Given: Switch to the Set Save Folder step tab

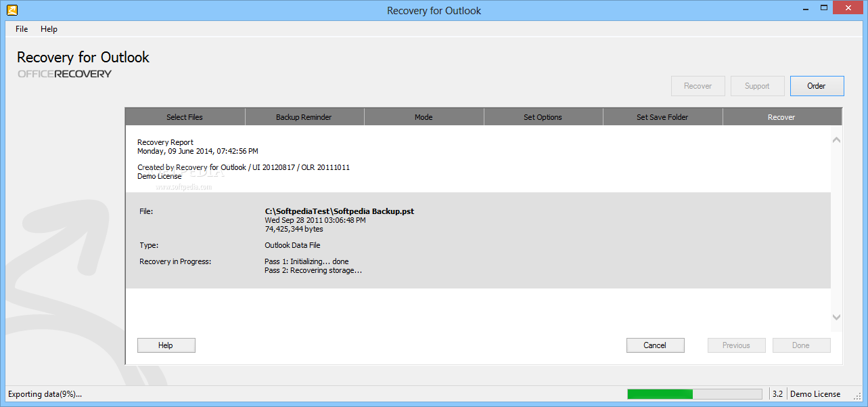Looking at the screenshot, I should click(662, 117).
